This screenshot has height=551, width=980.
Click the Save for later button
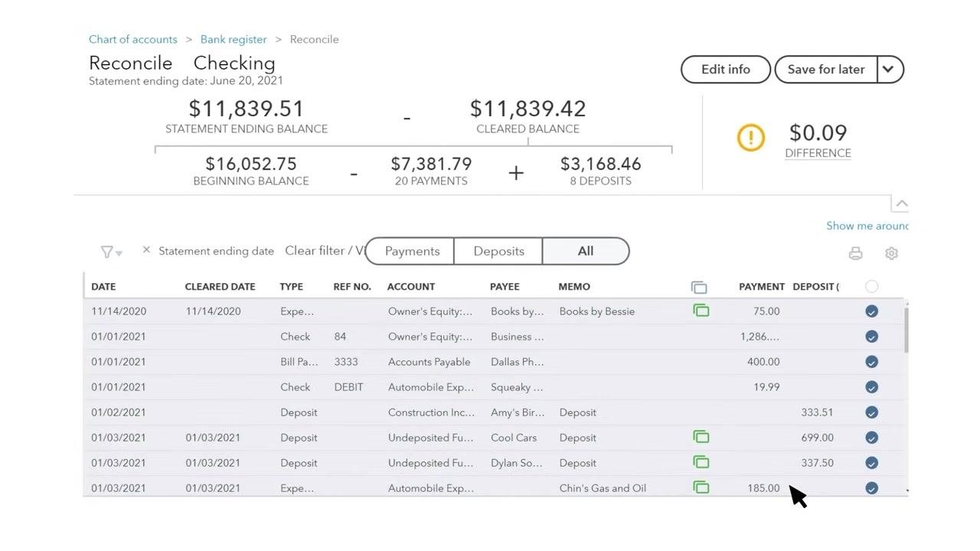[826, 69]
